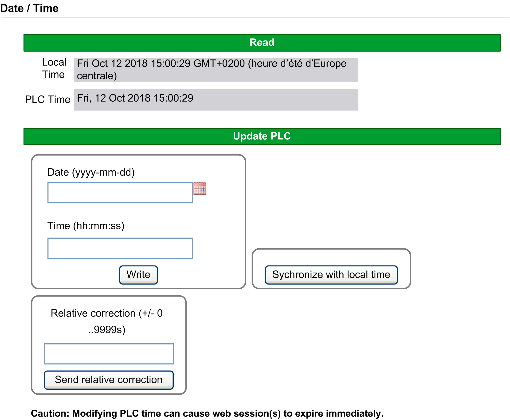Click the PLC Time label

pyautogui.click(x=48, y=99)
